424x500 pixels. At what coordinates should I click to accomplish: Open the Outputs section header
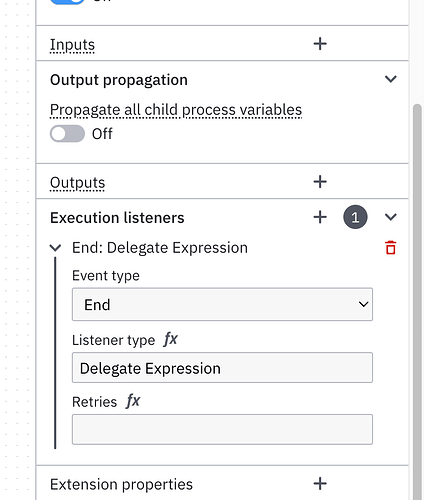77,183
